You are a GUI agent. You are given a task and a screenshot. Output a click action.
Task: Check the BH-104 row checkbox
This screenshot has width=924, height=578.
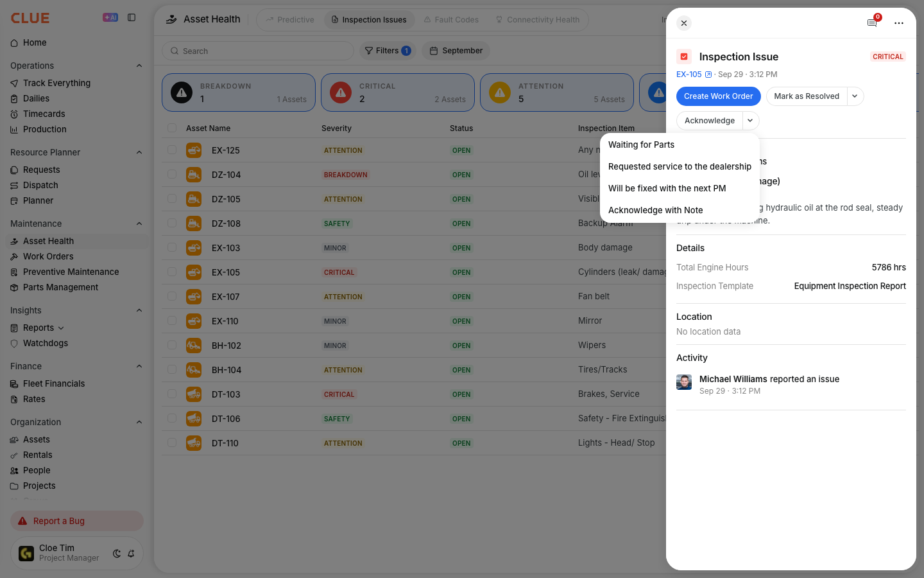pyautogui.click(x=172, y=369)
